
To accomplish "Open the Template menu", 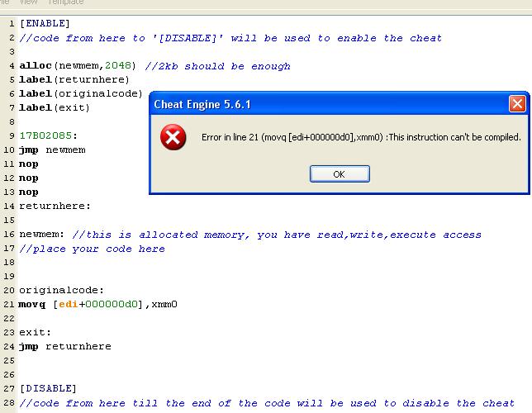I will 66,2.
